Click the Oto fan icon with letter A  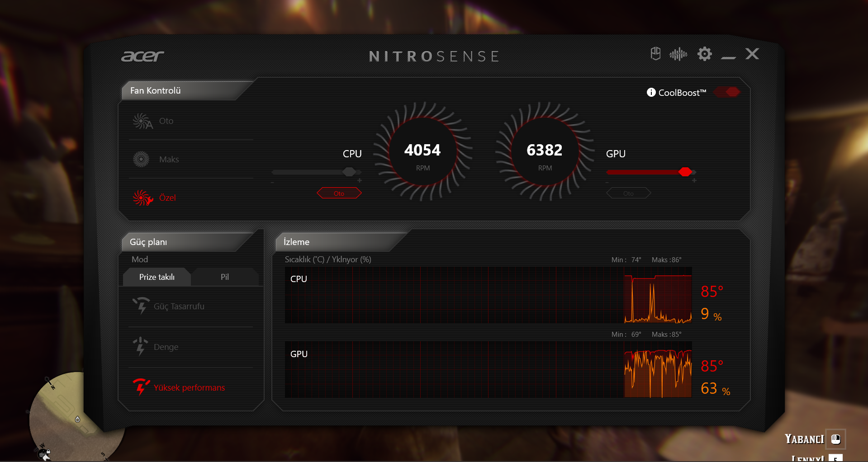pos(142,121)
